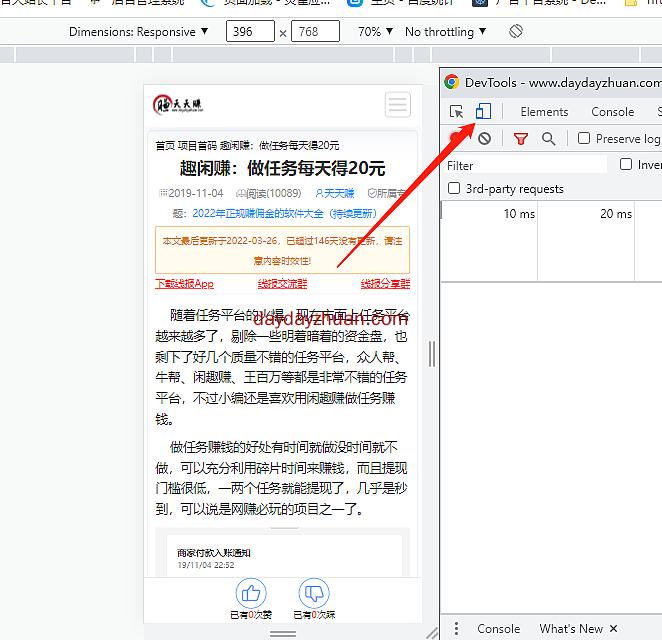Check the Invert filter checkbox
Viewport: 662px width, 640px height.
pos(626,164)
